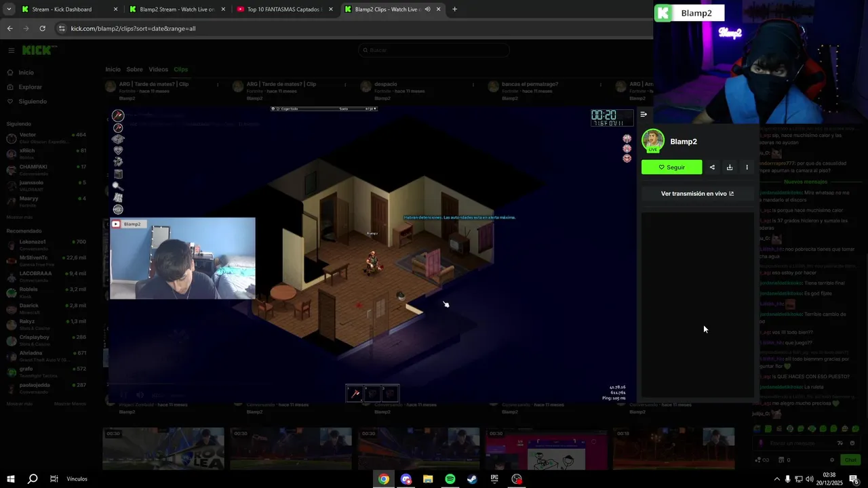The height and width of the screenshot is (488, 868).
Task: Share the clip using the share icon
Action: coord(712,167)
